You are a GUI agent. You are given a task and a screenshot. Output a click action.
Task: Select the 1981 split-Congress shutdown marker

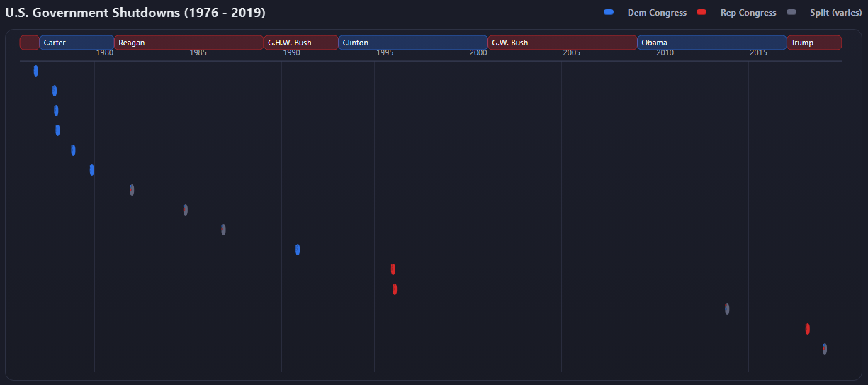pos(132,190)
